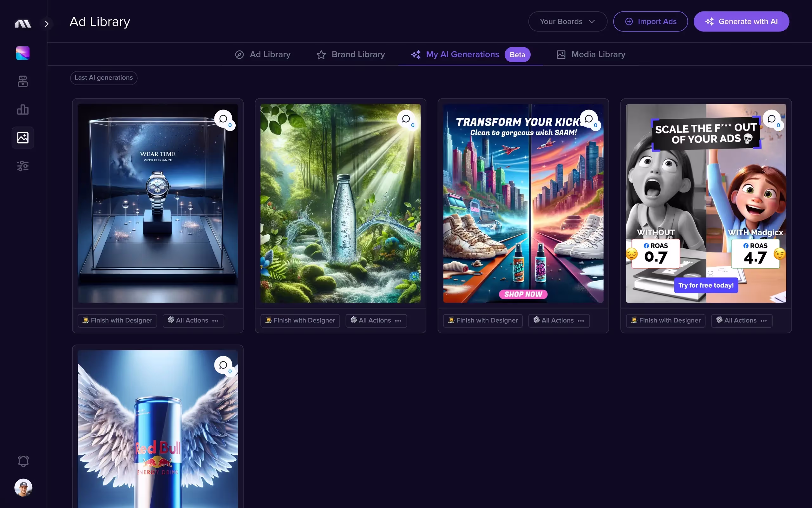812x508 pixels.
Task: Open the Transform Your Kicks ad thumbnail
Action: [523, 203]
